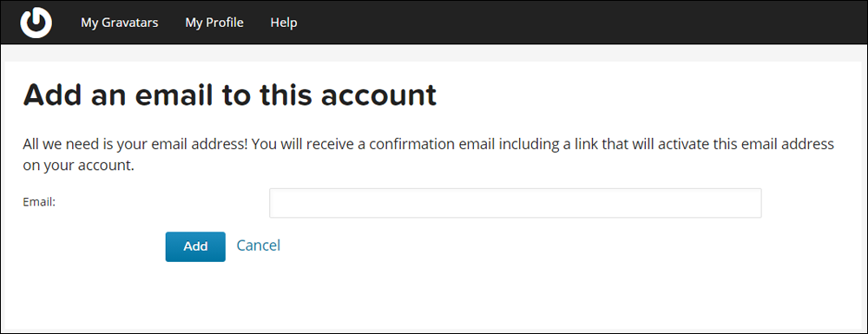Click the Gravatar power-symbol logo
The image size is (868, 334).
pyautogui.click(x=36, y=23)
